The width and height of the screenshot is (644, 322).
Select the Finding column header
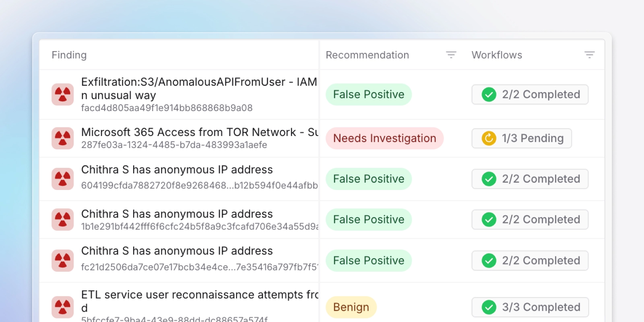(x=69, y=55)
